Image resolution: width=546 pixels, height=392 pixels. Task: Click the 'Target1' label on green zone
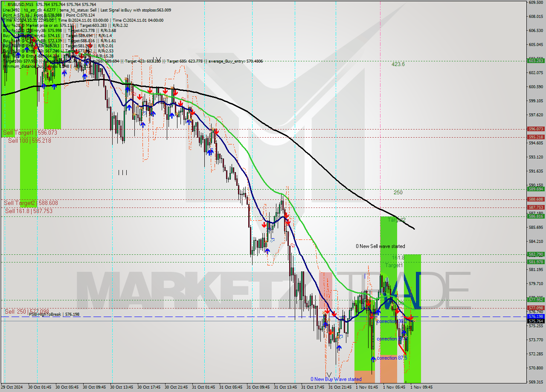click(x=394, y=265)
